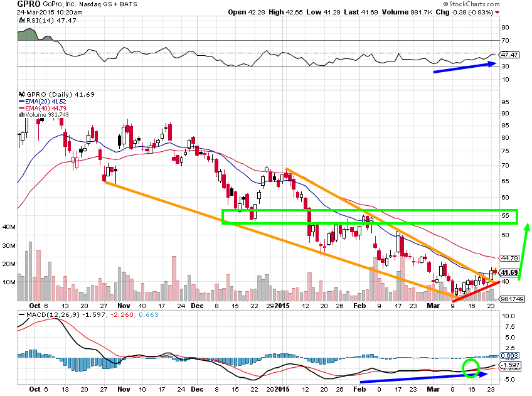Click the 40M label on the volume axis
The width and height of the screenshot is (532, 396).
[9, 227]
